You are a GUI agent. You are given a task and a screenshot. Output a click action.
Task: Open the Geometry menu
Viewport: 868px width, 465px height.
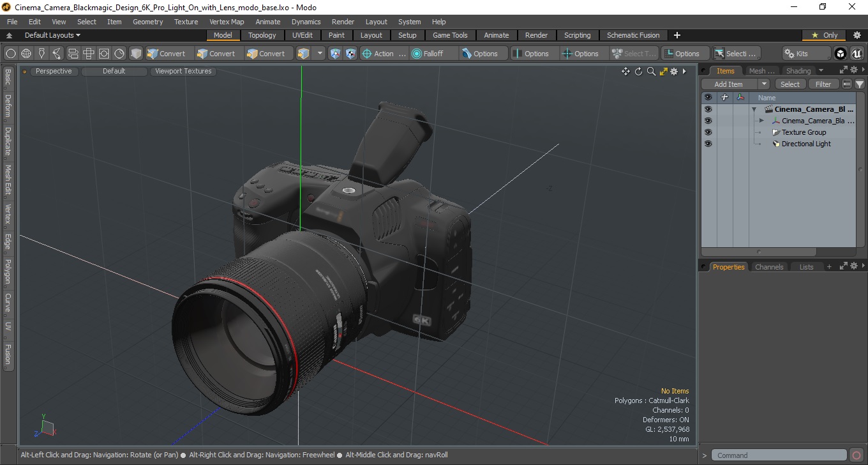pos(147,22)
